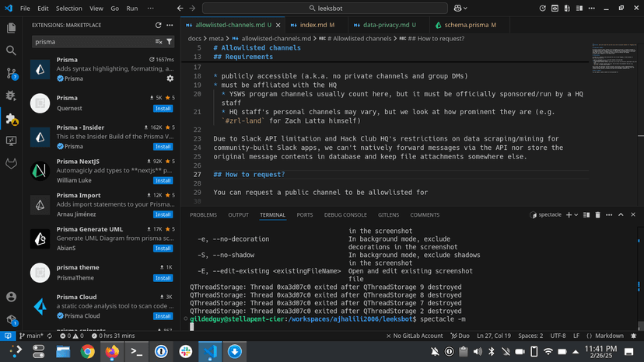Refresh the extensions marketplace list
This screenshot has width=644, height=362.
click(159, 25)
